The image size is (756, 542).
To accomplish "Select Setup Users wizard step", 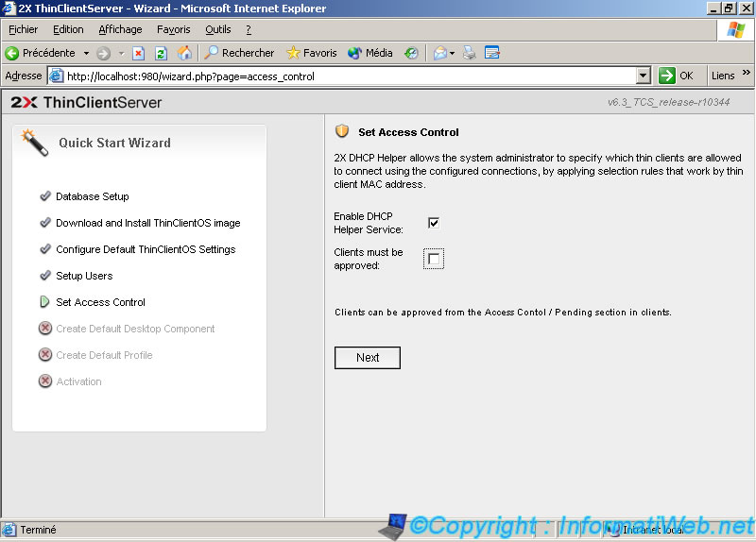I will tap(84, 276).
